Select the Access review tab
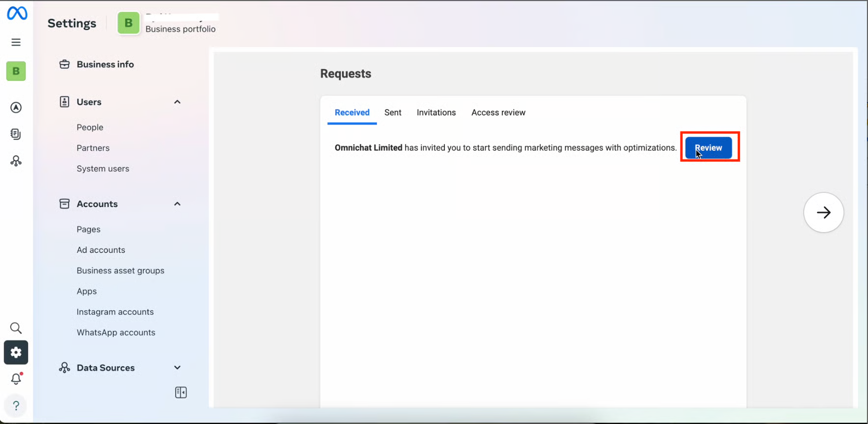The height and width of the screenshot is (424, 868). point(498,112)
